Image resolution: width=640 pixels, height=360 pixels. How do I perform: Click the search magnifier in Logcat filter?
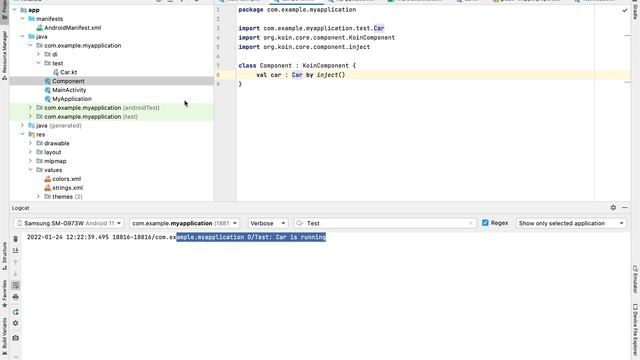pos(300,223)
